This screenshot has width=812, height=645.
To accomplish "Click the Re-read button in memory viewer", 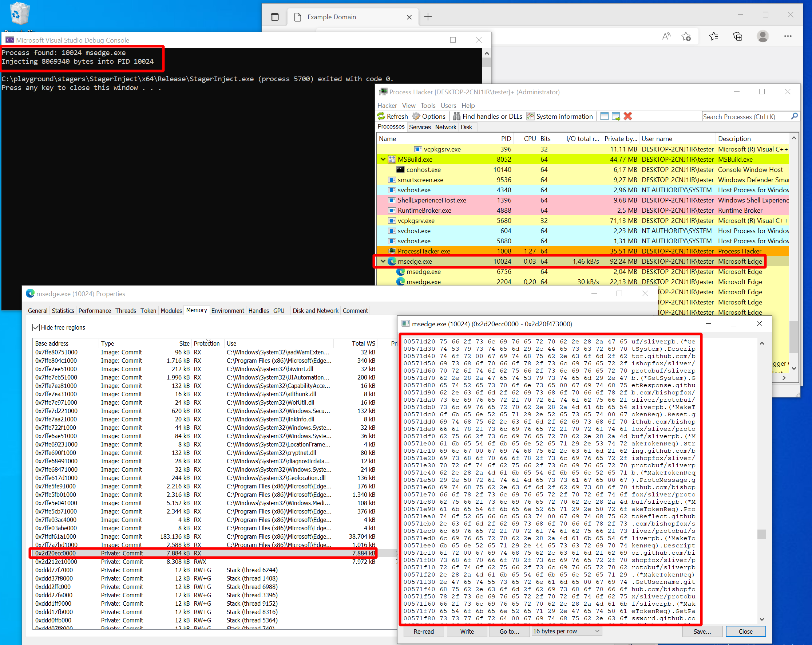I will (423, 632).
